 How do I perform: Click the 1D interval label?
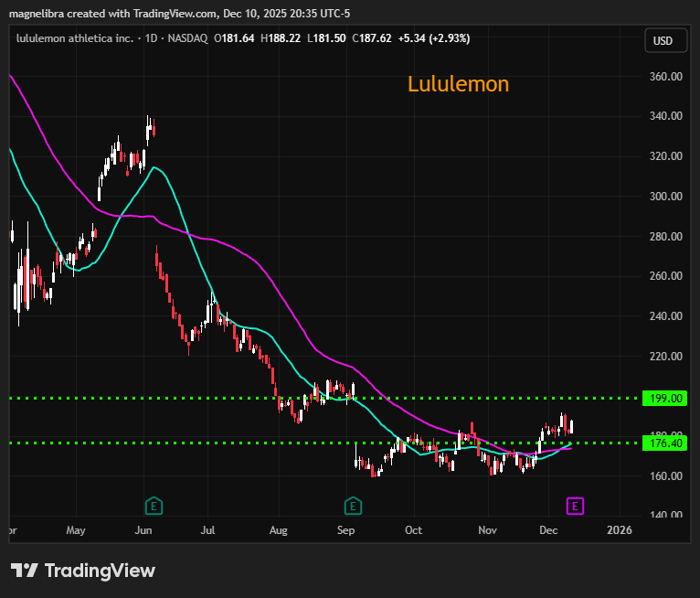151,38
